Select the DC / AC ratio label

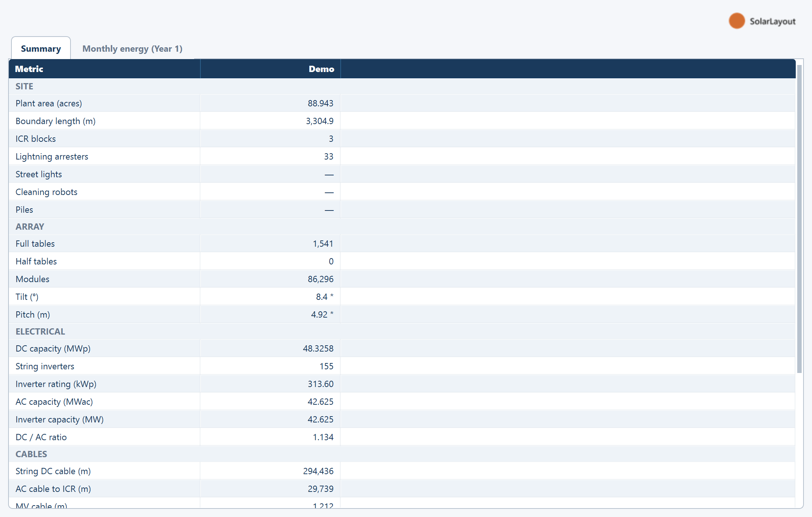tap(41, 437)
